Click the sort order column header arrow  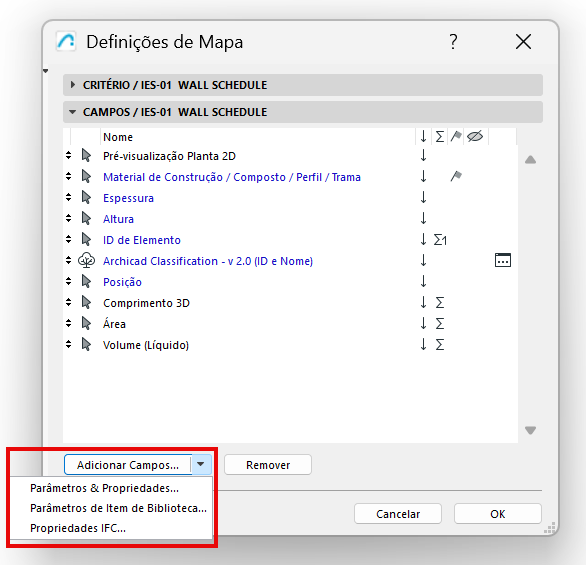click(423, 136)
